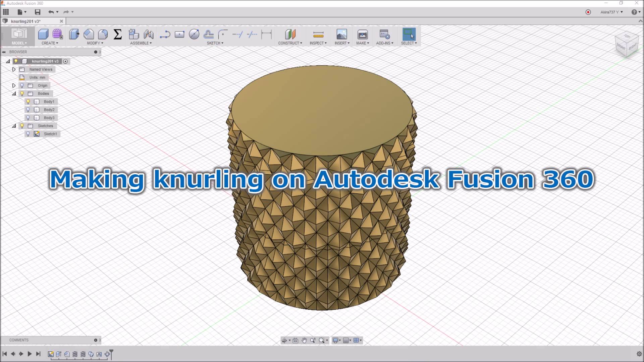Toggle visibility of Body1
Viewport: 644px width, 362px height.
pos(28,102)
